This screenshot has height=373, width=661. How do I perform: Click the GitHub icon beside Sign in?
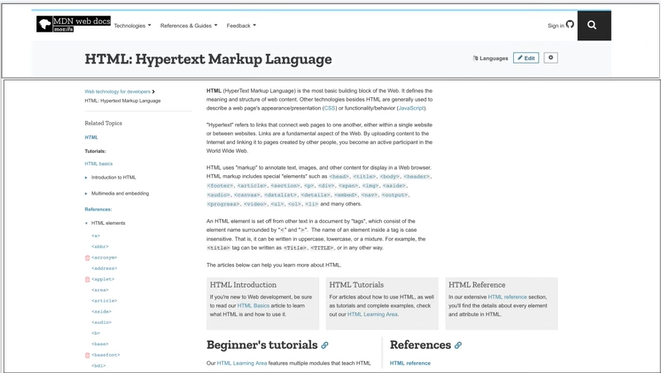tap(570, 24)
